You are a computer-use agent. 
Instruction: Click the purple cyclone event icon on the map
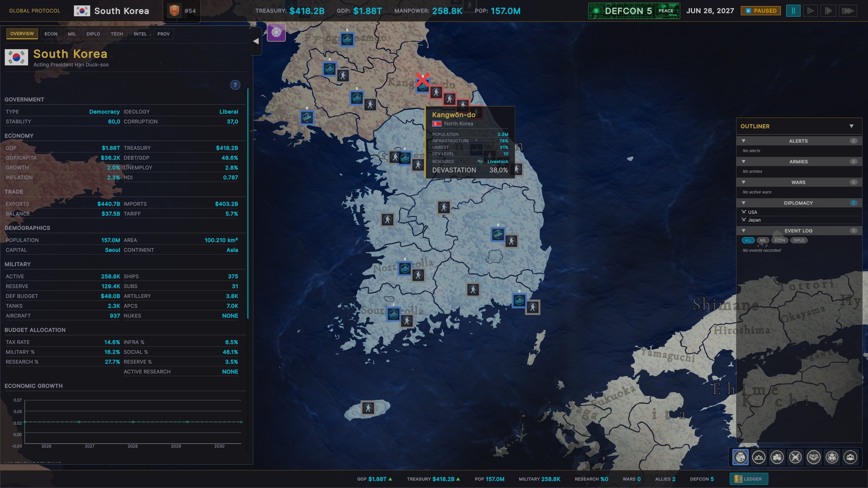(x=276, y=33)
